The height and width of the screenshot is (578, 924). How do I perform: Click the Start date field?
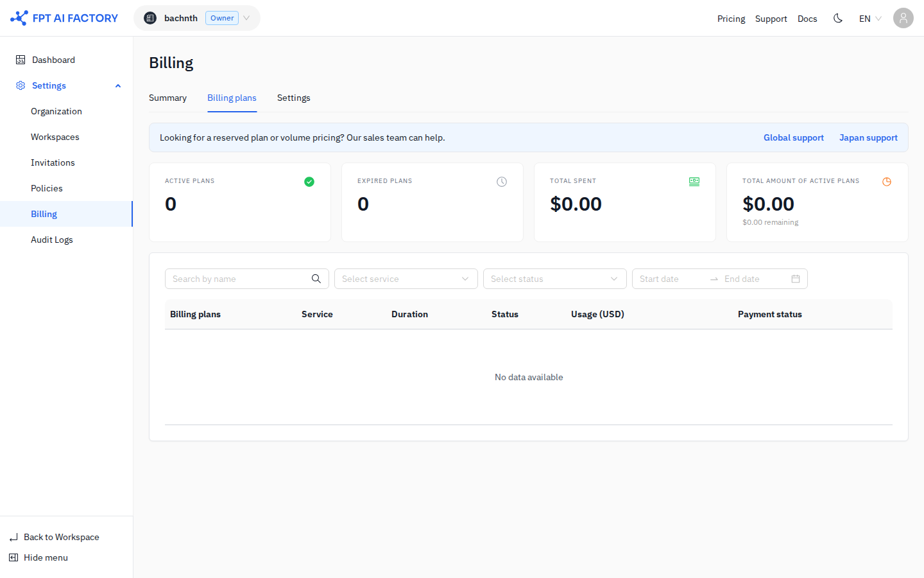pyautogui.click(x=671, y=279)
